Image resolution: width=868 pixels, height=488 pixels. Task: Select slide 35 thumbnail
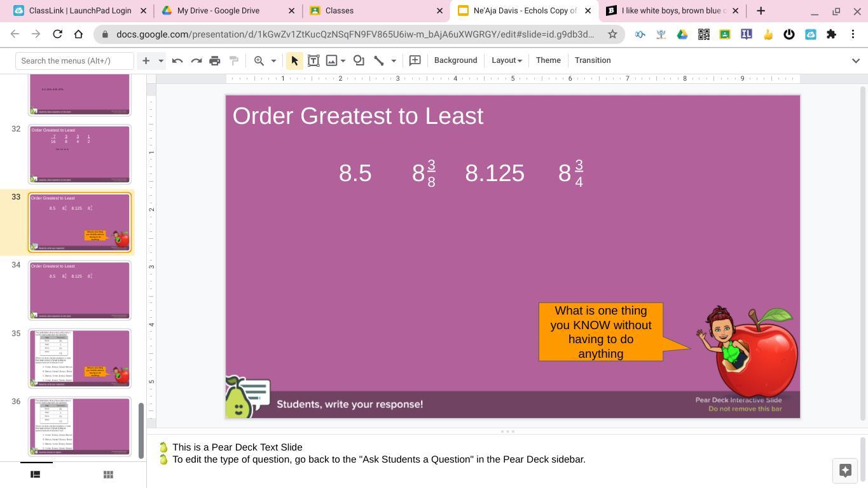click(x=79, y=358)
